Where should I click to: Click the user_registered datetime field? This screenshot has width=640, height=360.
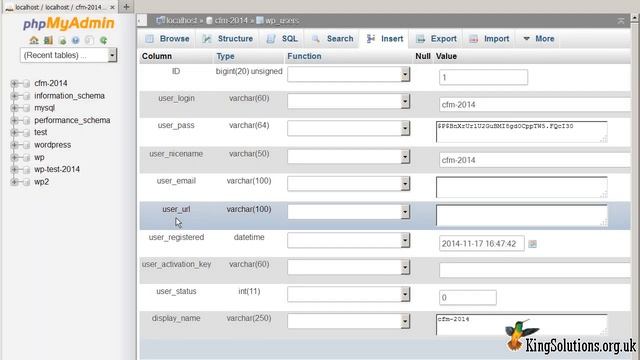pos(482,244)
